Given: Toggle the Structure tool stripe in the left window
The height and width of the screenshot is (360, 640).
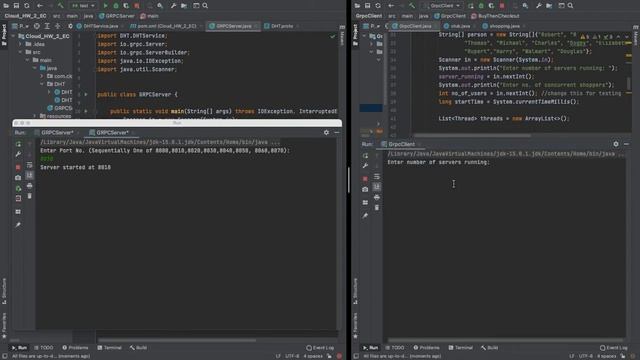Looking at the screenshot, I should pyautogui.click(x=4, y=291).
